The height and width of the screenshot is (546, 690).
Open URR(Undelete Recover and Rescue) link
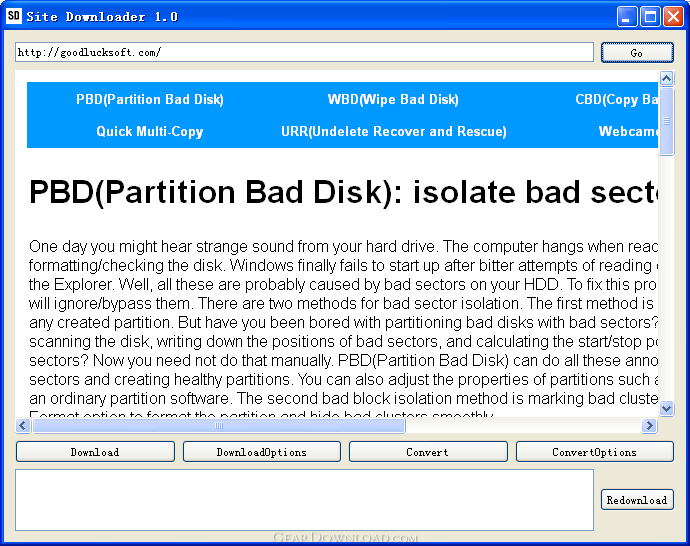[394, 132]
